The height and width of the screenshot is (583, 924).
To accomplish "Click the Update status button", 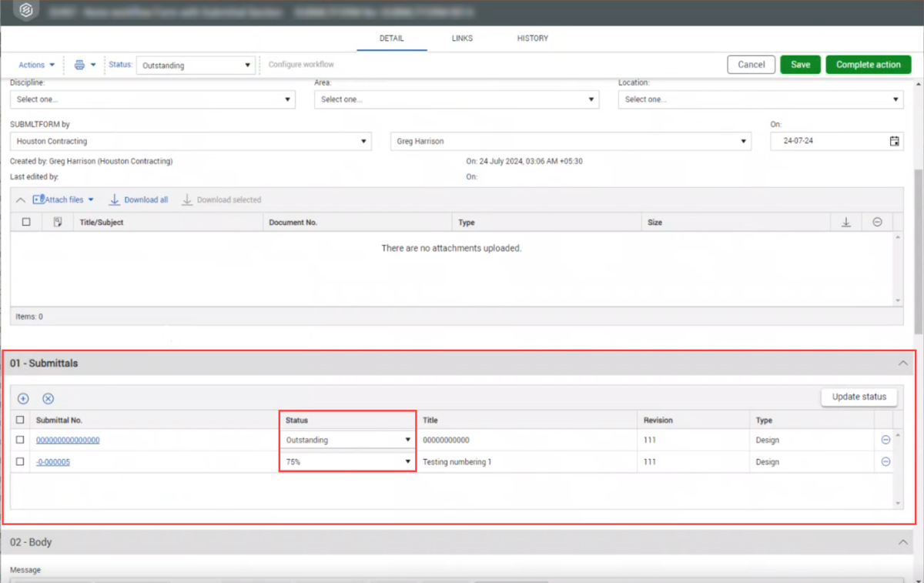I will (859, 397).
